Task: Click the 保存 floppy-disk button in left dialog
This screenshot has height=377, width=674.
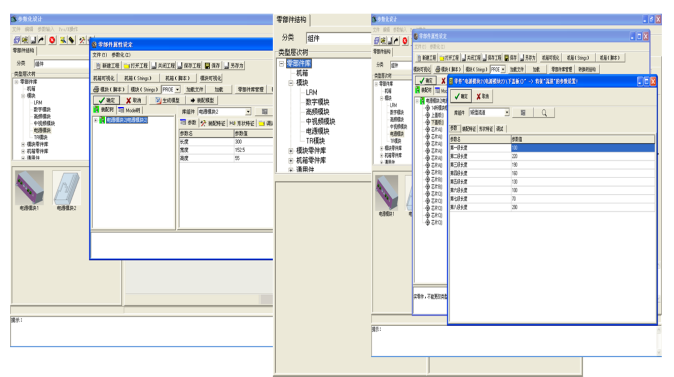Action: tap(213, 66)
